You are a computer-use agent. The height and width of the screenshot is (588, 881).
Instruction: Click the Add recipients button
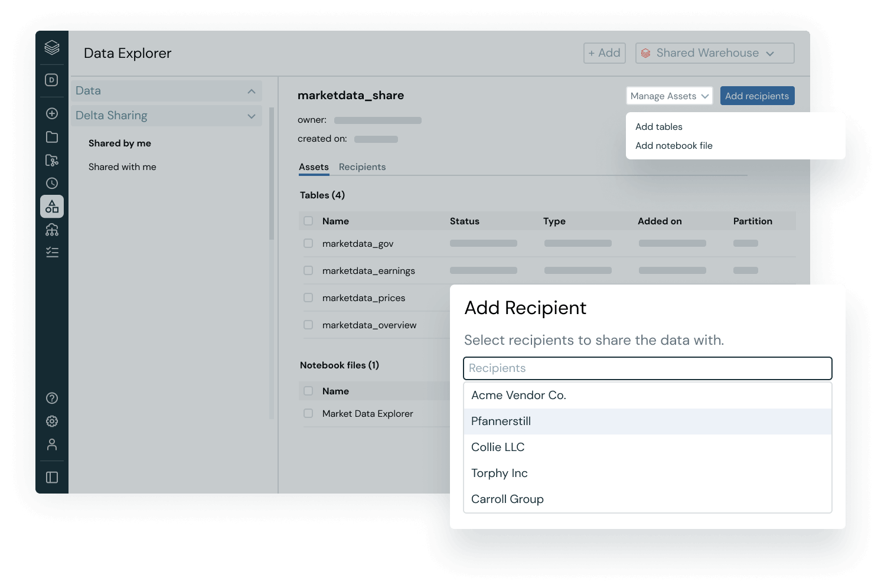click(x=757, y=95)
